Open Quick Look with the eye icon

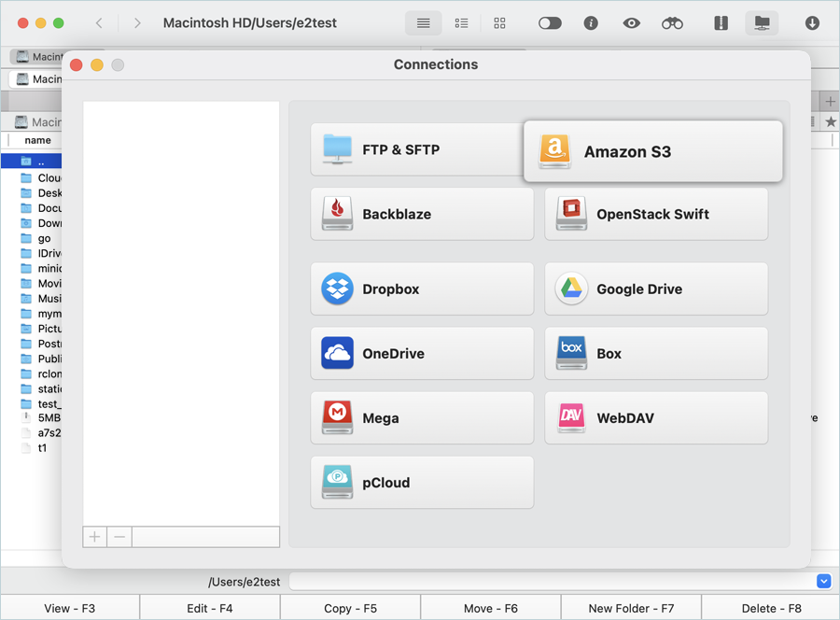pyautogui.click(x=632, y=23)
